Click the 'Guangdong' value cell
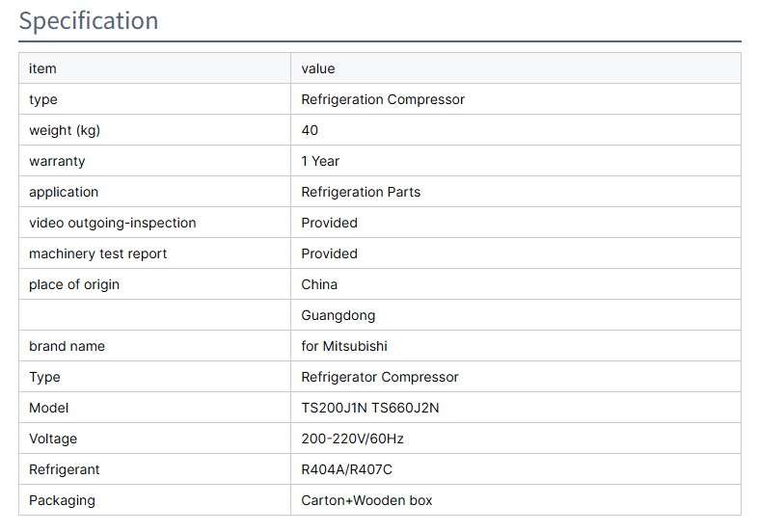The height and width of the screenshot is (532, 758). coord(338,315)
